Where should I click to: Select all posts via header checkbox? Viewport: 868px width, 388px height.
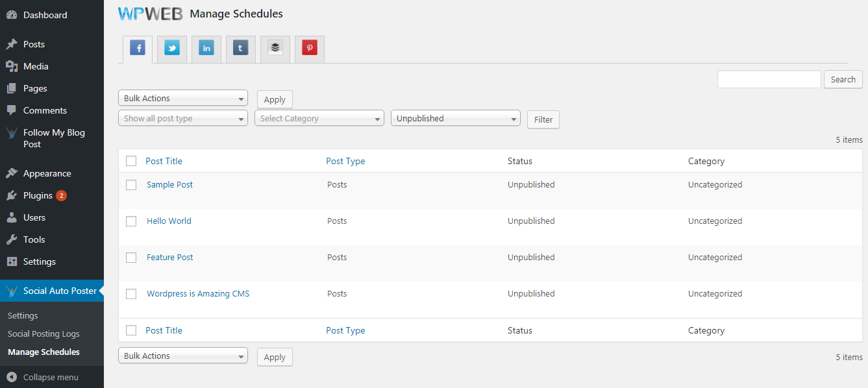point(131,161)
